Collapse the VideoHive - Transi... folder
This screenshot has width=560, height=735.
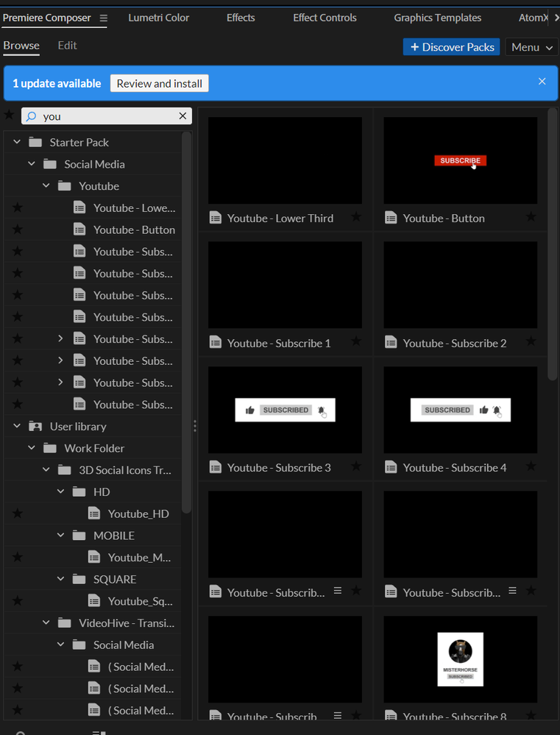click(x=46, y=622)
